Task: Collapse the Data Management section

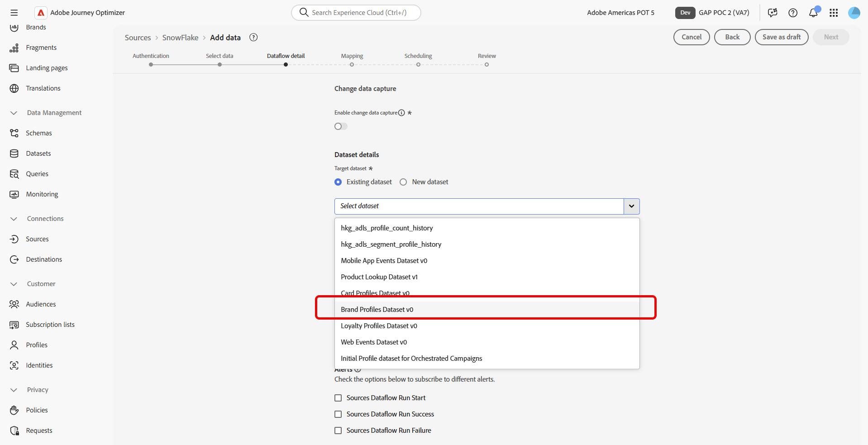Action: pyautogui.click(x=14, y=113)
